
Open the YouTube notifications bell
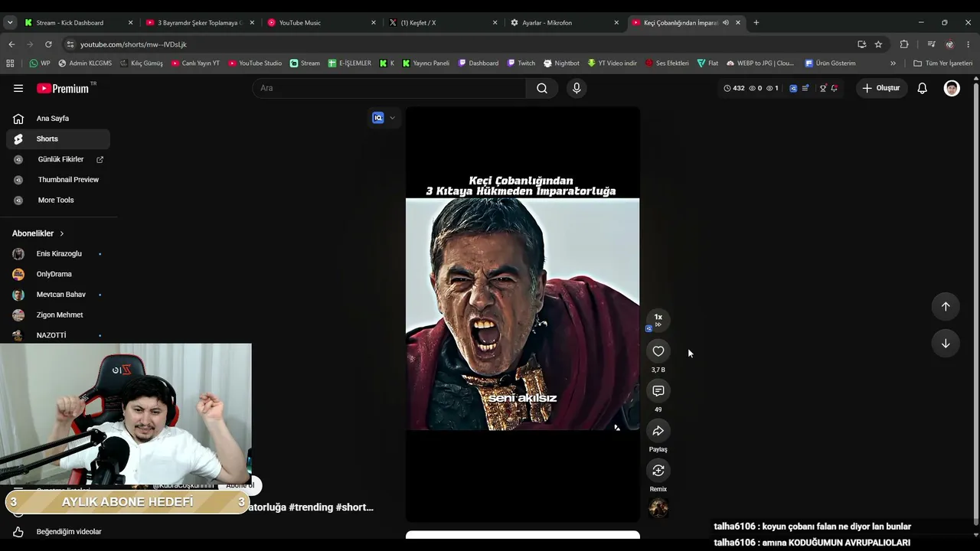[x=923, y=88]
